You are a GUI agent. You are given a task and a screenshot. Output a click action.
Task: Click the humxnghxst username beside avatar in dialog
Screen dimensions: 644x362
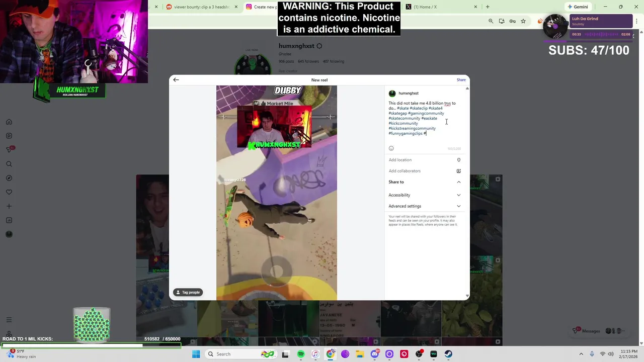(409, 93)
